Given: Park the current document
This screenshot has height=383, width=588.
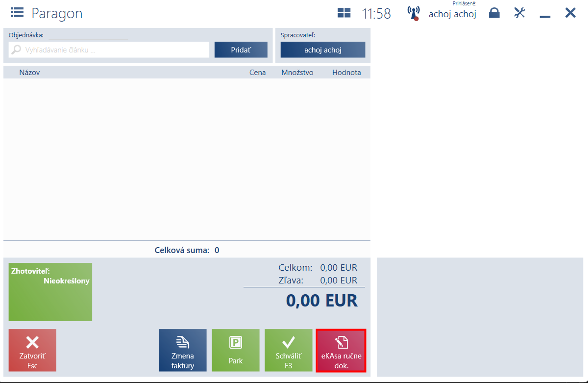Looking at the screenshot, I should 236,350.
